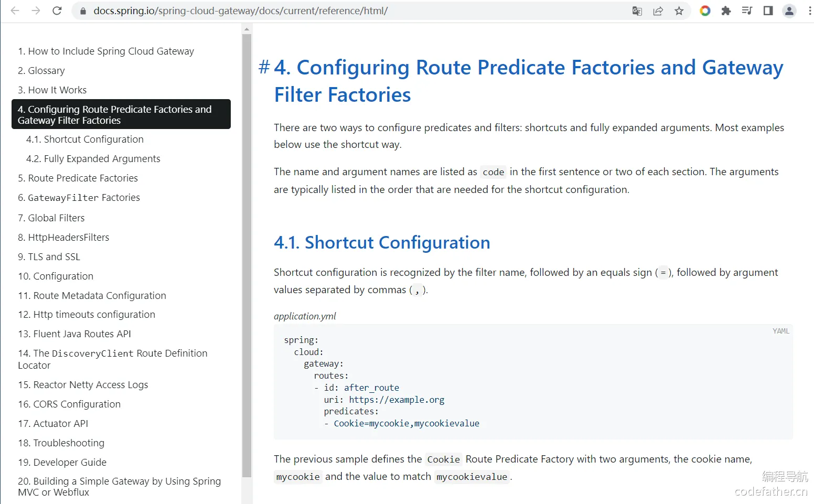Screen dimensions: 814x504
Task: Open GatewayFilter Factories chapter
Action: click(79, 197)
